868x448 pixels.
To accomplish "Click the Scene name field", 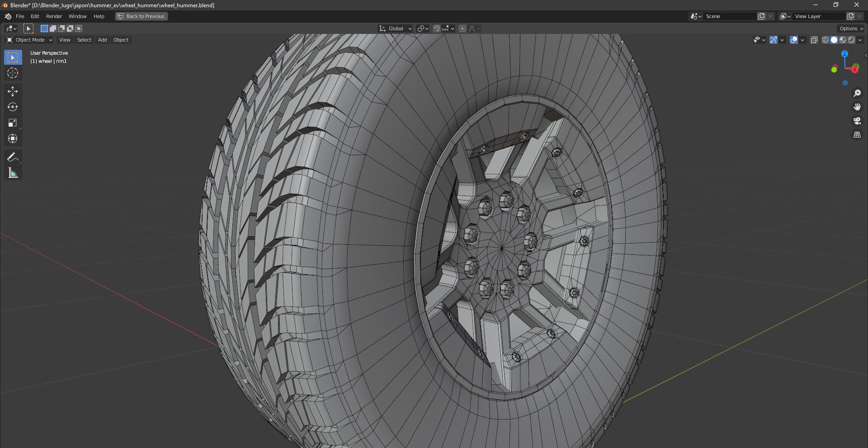I will point(730,16).
